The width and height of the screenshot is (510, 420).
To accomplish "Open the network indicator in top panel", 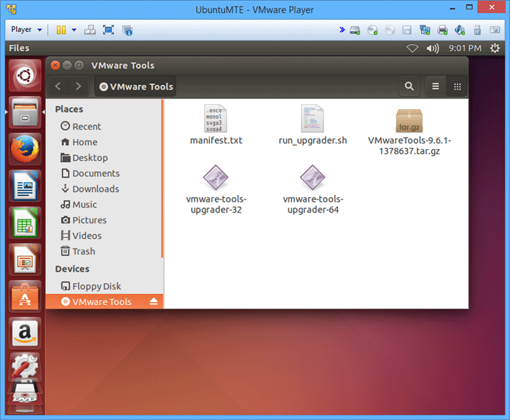I will click(x=412, y=49).
